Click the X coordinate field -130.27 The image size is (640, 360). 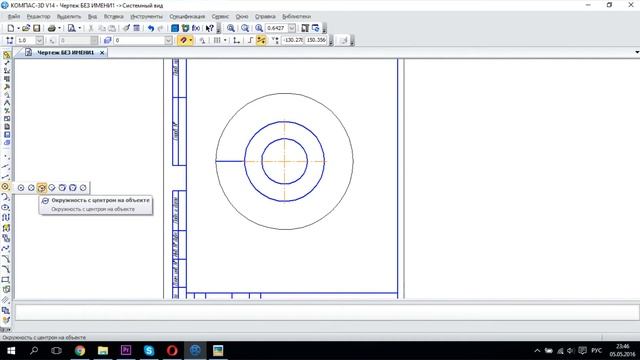point(293,40)
